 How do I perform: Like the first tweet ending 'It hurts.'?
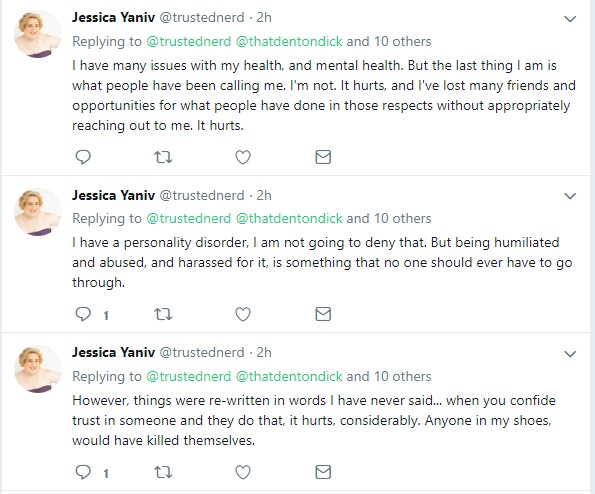243,157
